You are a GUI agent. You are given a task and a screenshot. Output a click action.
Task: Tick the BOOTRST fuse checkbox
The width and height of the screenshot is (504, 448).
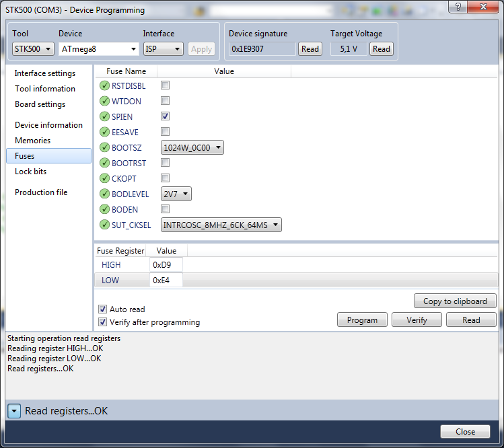166,163
